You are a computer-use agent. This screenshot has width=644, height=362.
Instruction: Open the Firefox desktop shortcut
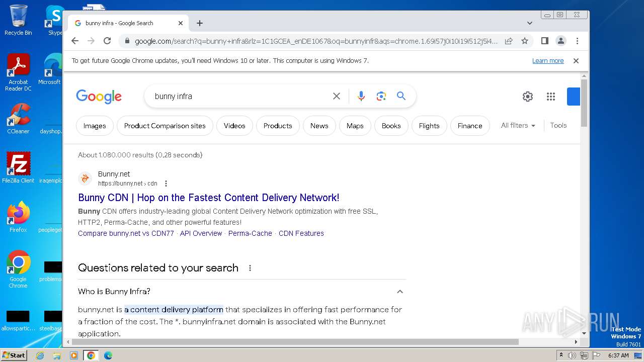point(18,217)
